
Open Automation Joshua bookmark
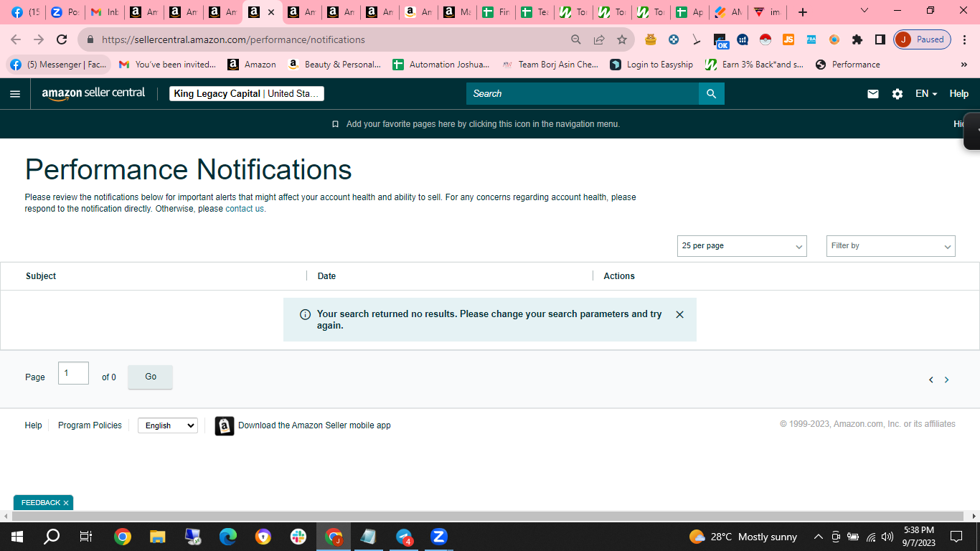coord(441,65)
